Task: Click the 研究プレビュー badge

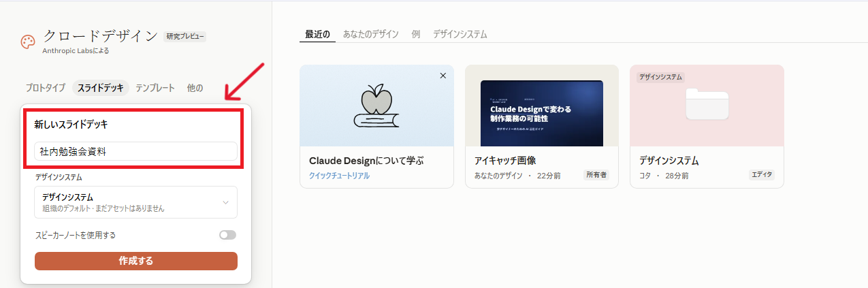Action: [184, 37]
